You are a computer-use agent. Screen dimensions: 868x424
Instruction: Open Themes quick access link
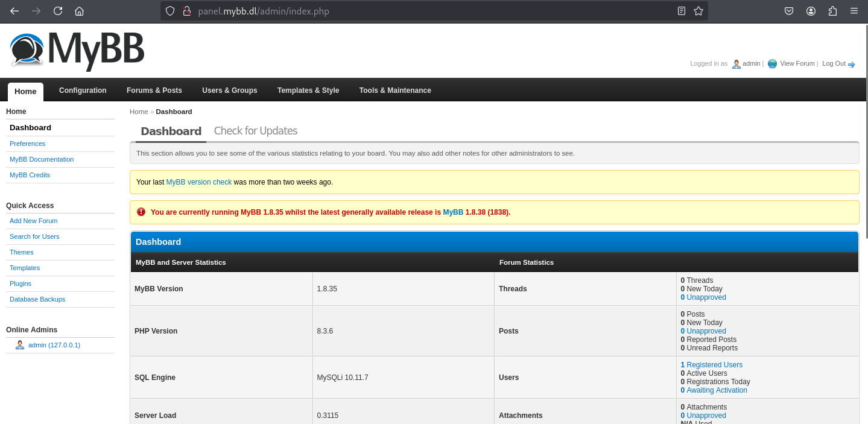click(22, 252)
